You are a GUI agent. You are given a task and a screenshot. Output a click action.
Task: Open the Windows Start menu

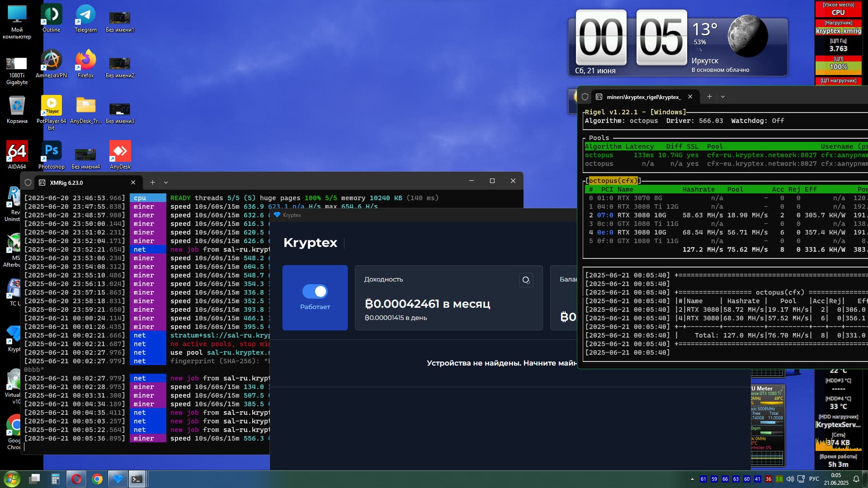point(11,479)
